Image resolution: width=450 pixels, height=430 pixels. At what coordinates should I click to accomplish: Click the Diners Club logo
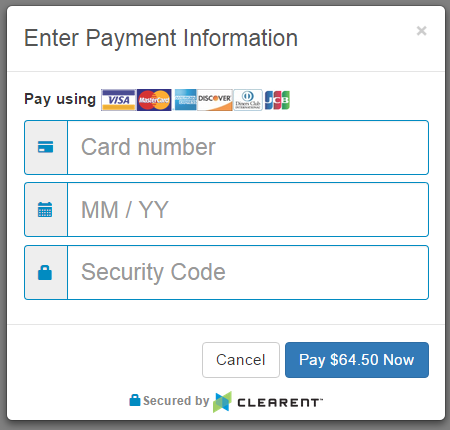tap(248, 100)
